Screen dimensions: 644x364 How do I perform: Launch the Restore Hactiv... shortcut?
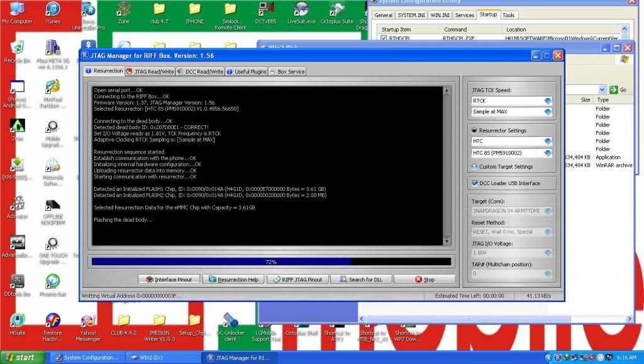click(53, 327)
